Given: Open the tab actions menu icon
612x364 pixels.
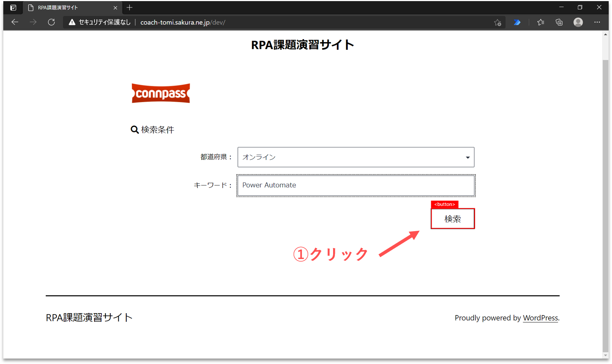Looking at the screenshot, I should click(13, 8).
